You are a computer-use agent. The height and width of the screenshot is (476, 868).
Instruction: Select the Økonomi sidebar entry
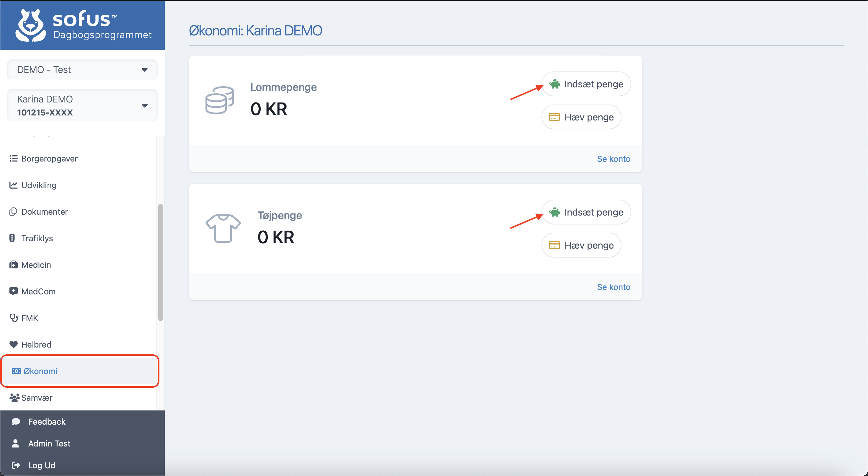coord(80,371)
